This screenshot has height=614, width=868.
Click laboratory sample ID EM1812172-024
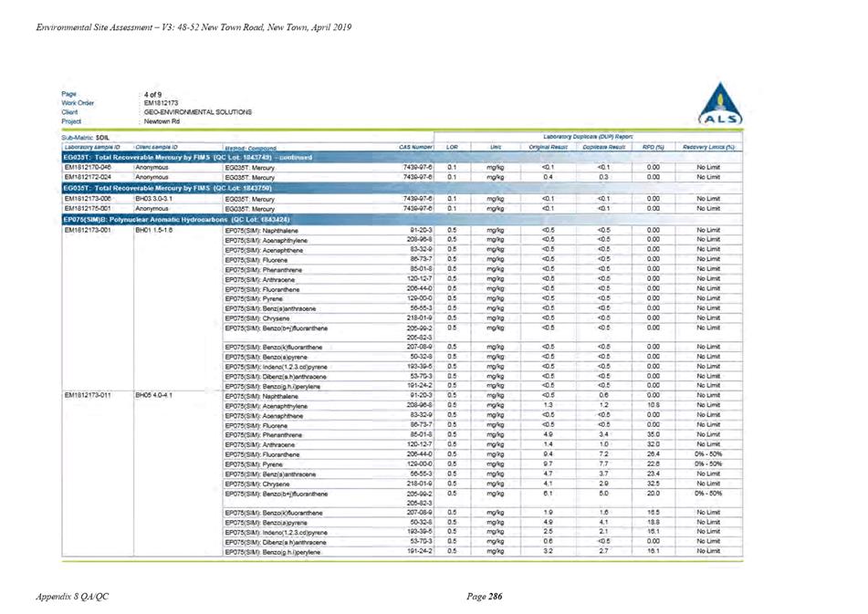(88, 177)
